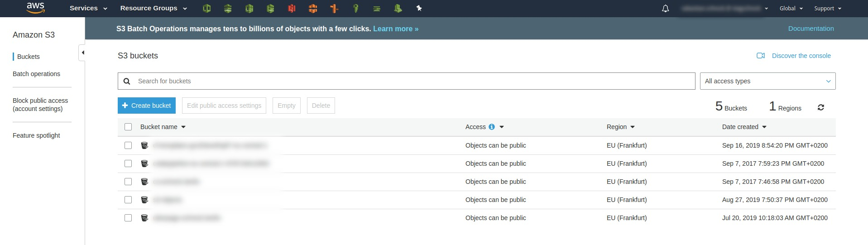Check the bucket created Jul 20, 2019
Viewport: 868px width, 245px height.
pos(128,218)
